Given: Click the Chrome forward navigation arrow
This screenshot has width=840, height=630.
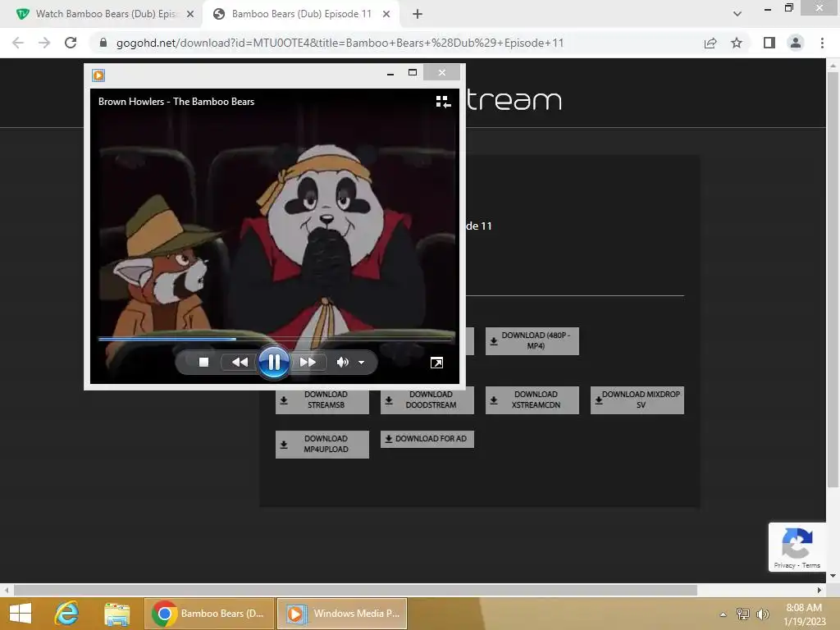Looking at the screenshot, I should click(x=44, y=43).
